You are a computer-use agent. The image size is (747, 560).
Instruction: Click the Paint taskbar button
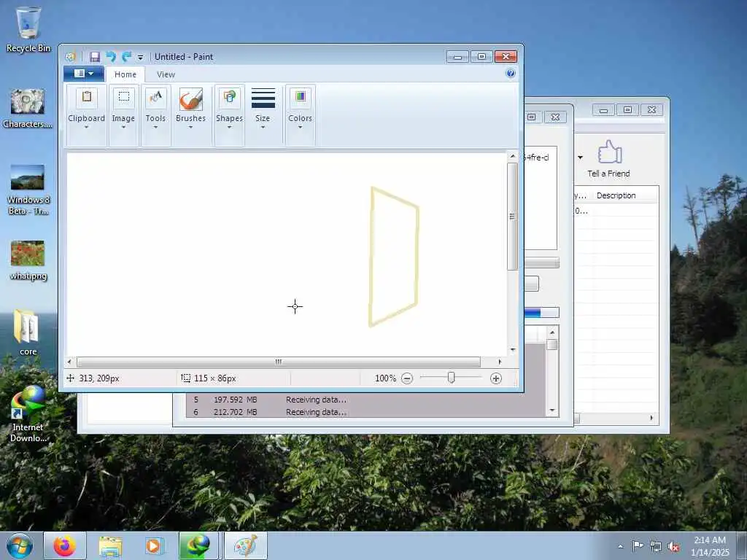[x=245, y=545]
